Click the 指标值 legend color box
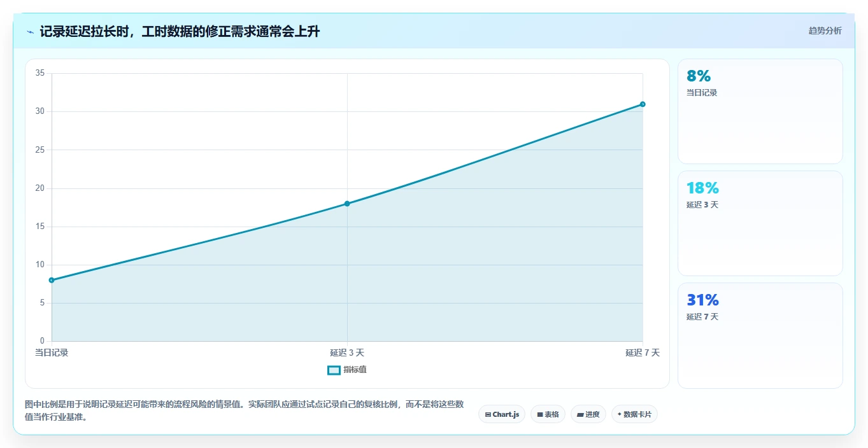Screen dimensions: 868x448 pos(334,370)
